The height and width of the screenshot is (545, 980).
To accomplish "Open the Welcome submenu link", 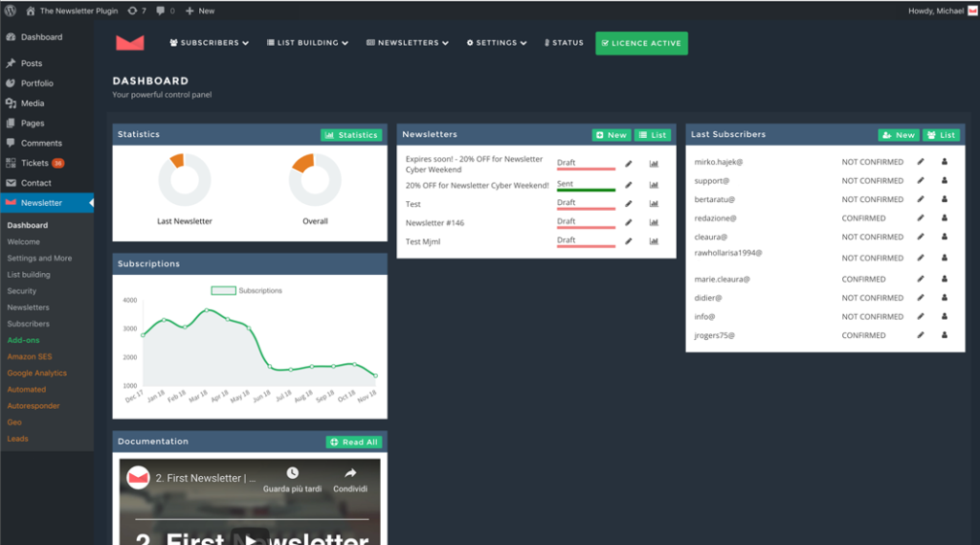I will pyautogui.click(x=23, y=241).
